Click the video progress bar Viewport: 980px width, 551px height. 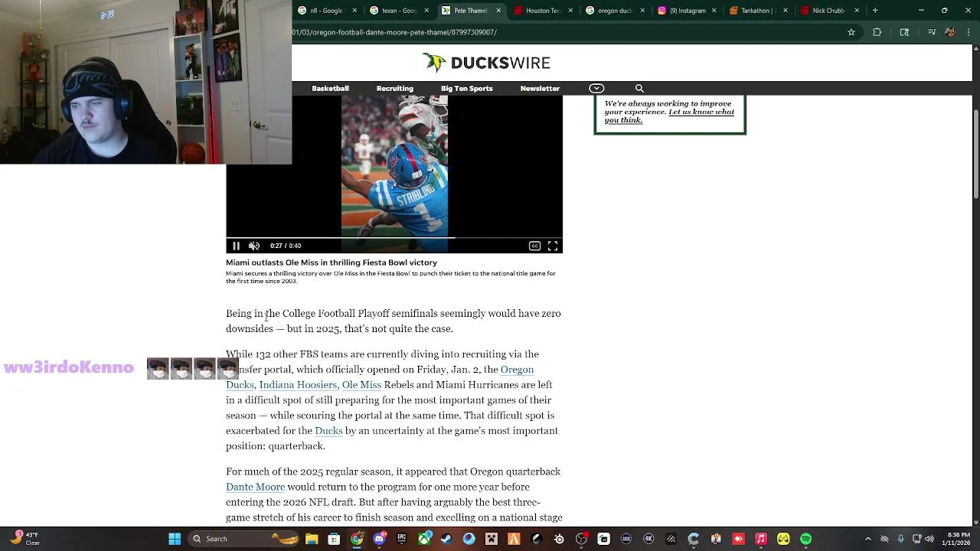point(394,237)
